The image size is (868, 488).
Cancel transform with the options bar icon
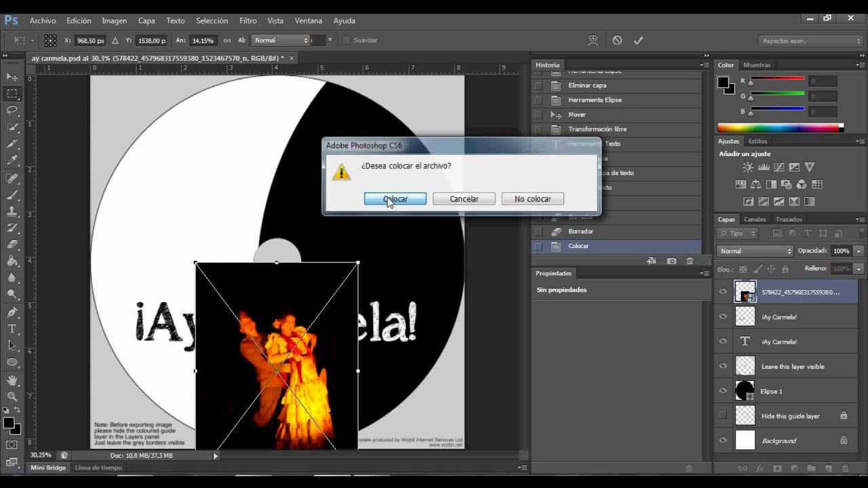point(617,40)
